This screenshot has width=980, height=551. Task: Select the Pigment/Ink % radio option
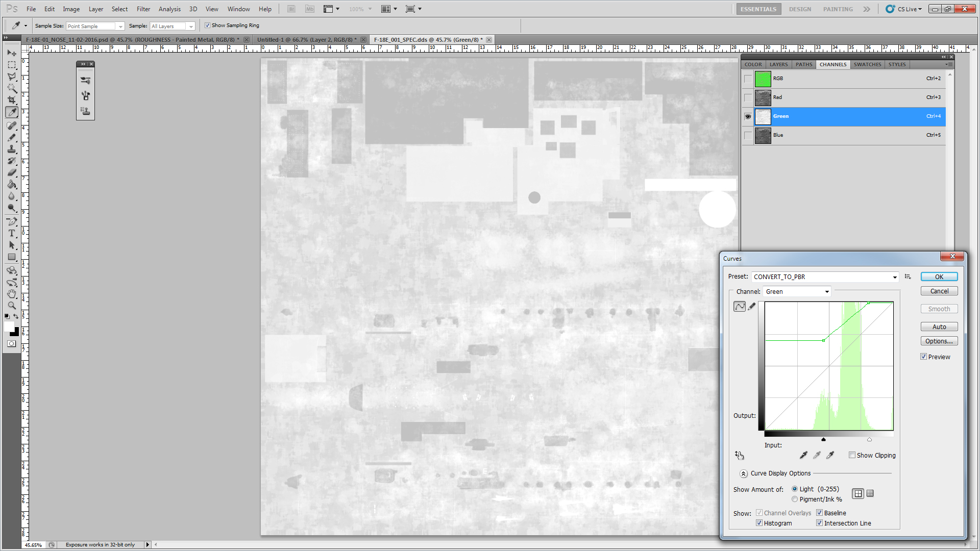(x=795, y=499)
